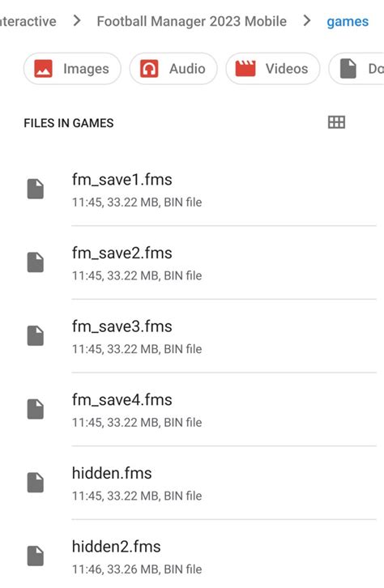The width and height of the screenshot is (384, 588).
Task: Tap the file icon of hidden.fms
Action: [36, 482]
